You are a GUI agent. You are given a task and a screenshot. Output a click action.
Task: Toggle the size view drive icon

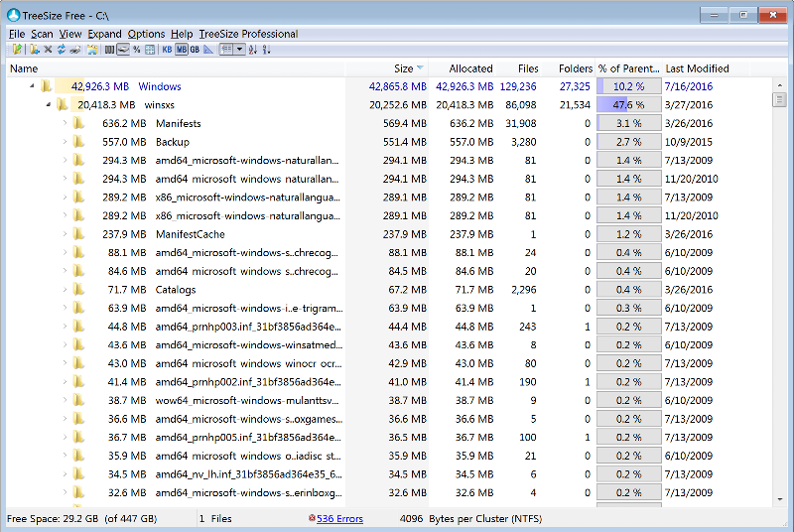[x=123, y=49]
